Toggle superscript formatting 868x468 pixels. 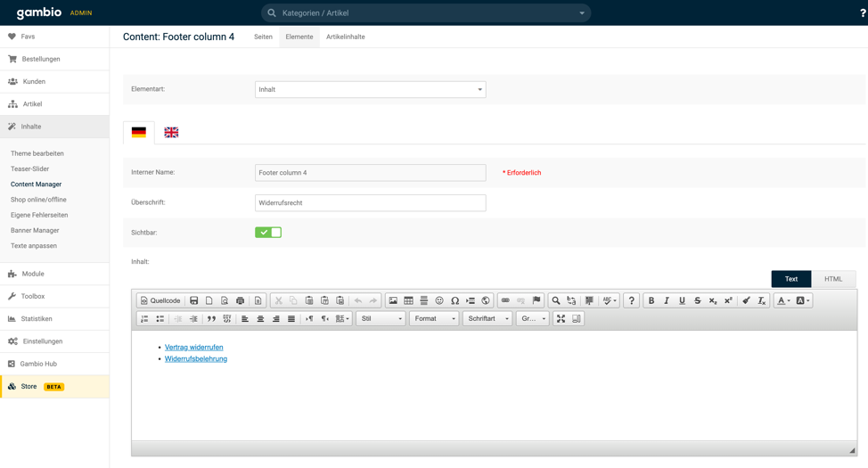point(728,300)
